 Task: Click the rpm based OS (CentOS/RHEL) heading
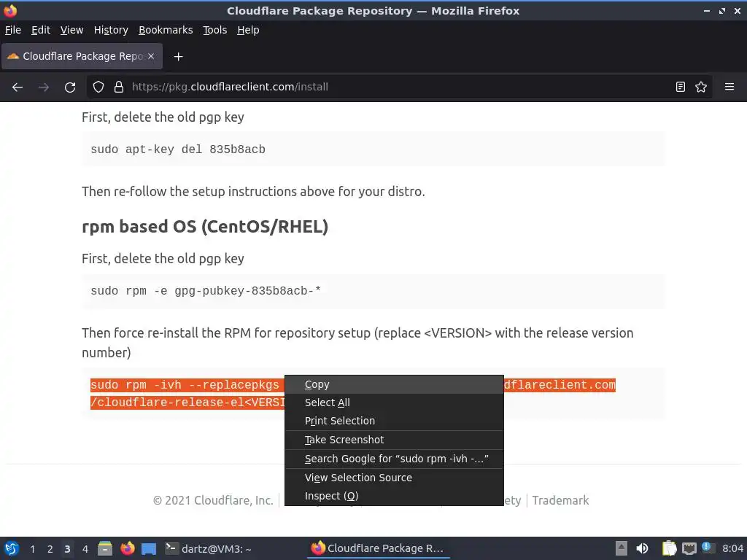(x=205, y=227)
